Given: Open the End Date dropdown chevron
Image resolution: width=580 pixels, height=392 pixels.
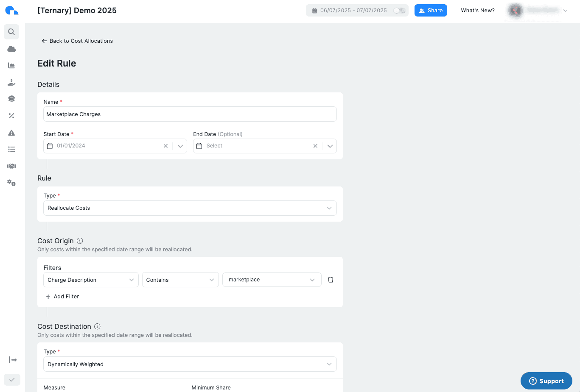Looking at the screenshot, I should (x=330, y=146).
